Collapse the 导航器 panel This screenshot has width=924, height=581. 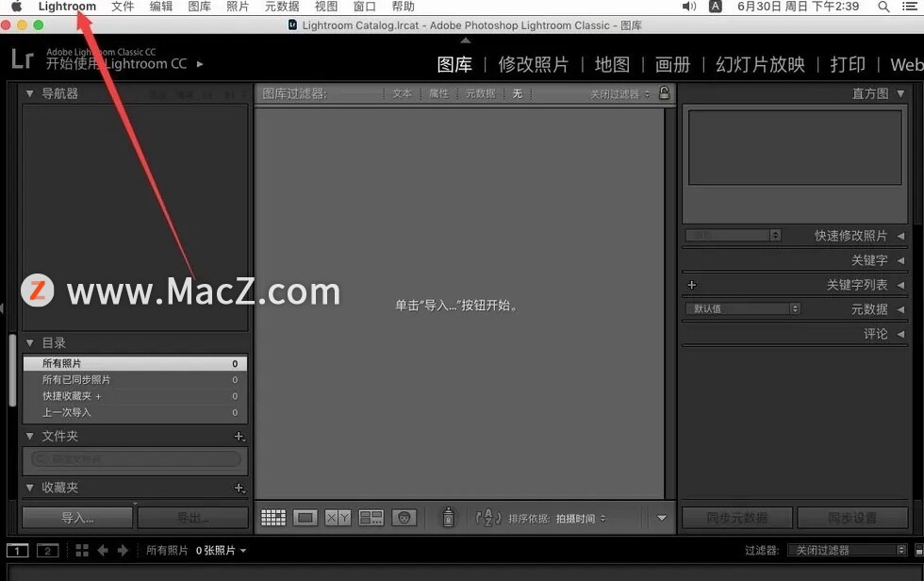pos(29,93)
